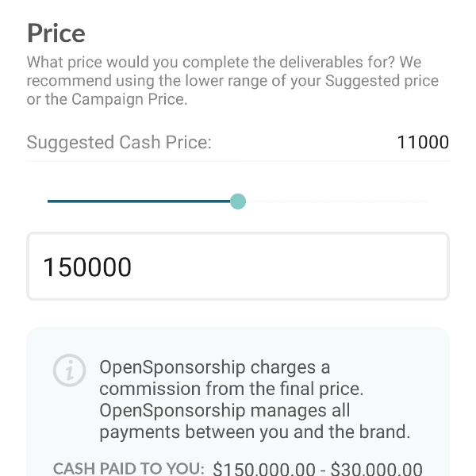Click the far left start of the price slider
The image size is (476, 476).
point(49,202)
